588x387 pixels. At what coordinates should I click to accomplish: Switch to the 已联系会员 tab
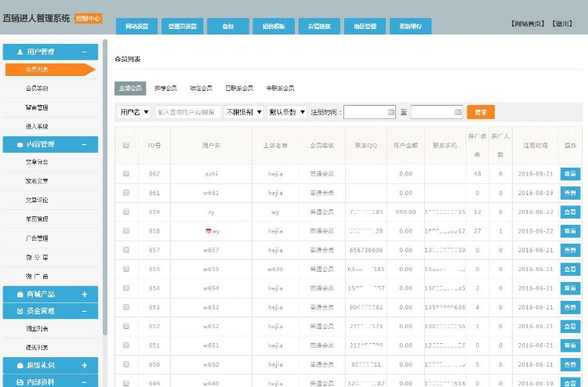pos(239,89)
